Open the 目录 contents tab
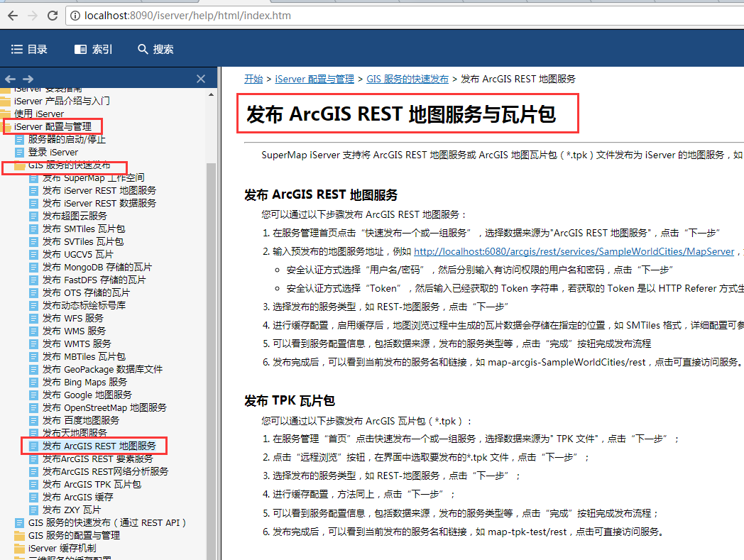This screenshot has width=744, height=560. point(29,50)
